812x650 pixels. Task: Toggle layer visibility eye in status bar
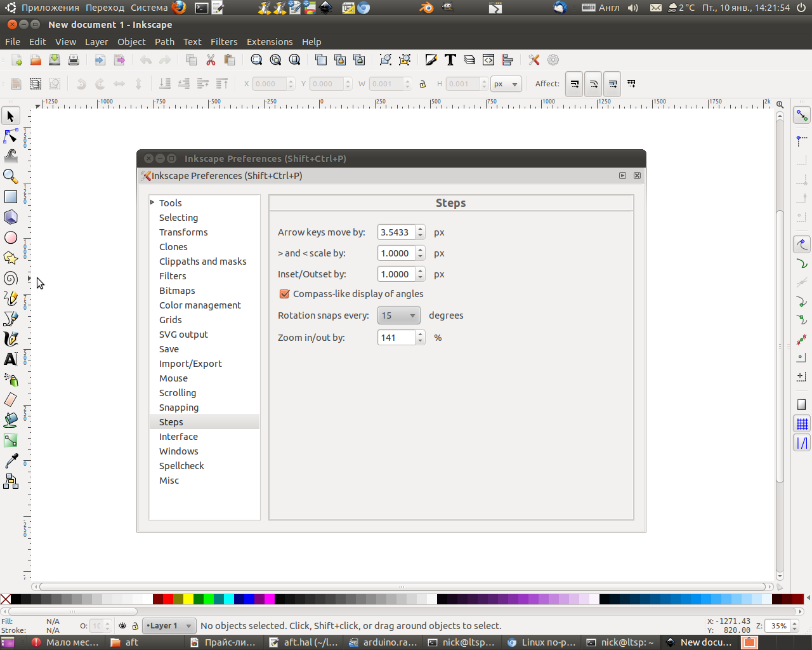(x=122, y=626)
